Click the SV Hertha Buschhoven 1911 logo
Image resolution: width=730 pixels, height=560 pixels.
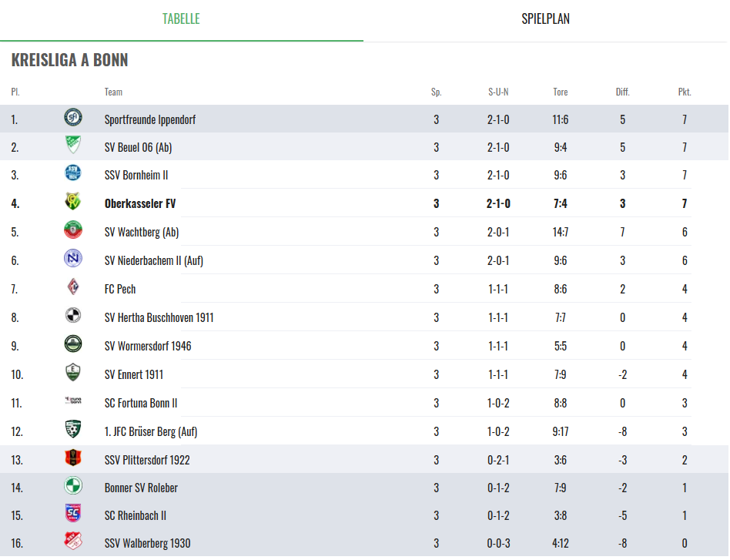73,317
